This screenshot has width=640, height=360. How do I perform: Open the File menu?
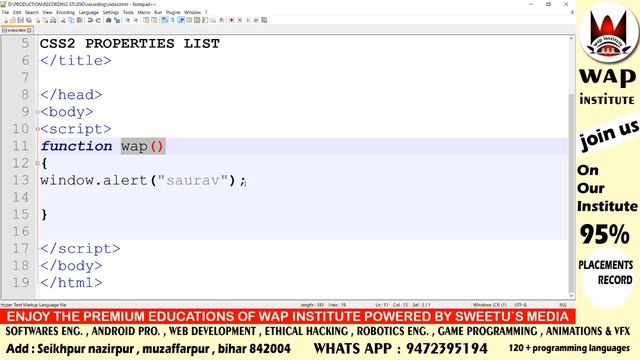[x=5, y=12]
